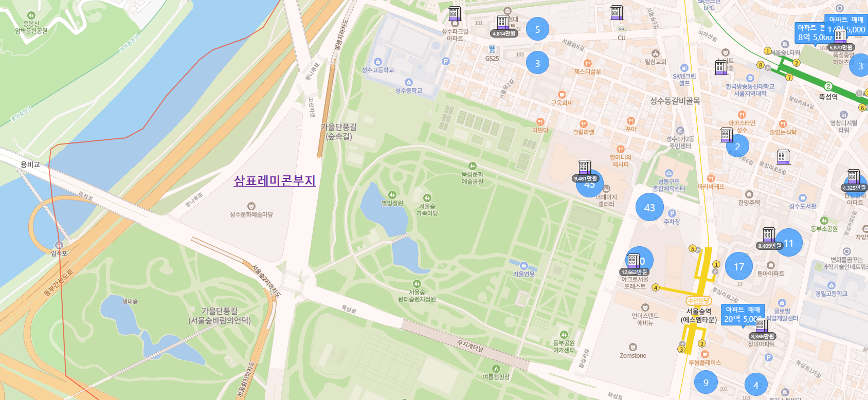Select the GS25 convenience store icon
The image size is (868, 400).
(492, 49)
